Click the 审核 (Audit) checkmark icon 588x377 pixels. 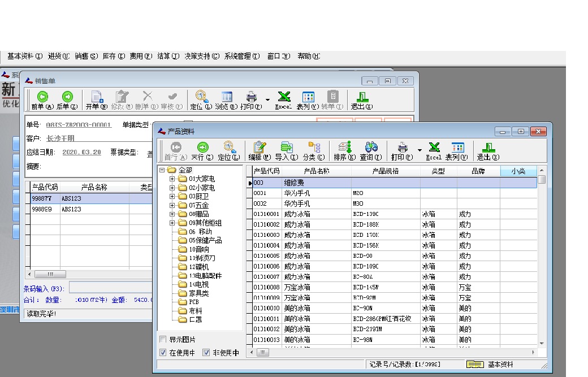tap(172, 98)
